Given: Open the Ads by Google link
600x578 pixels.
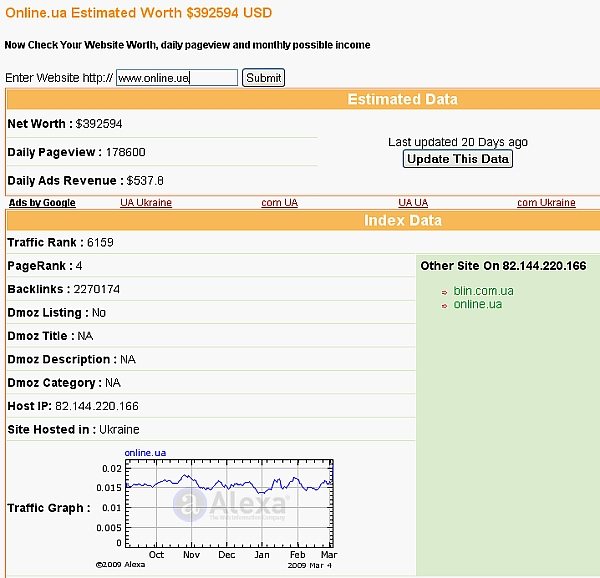Looking at the screenshot, I should tap(42, 203).
